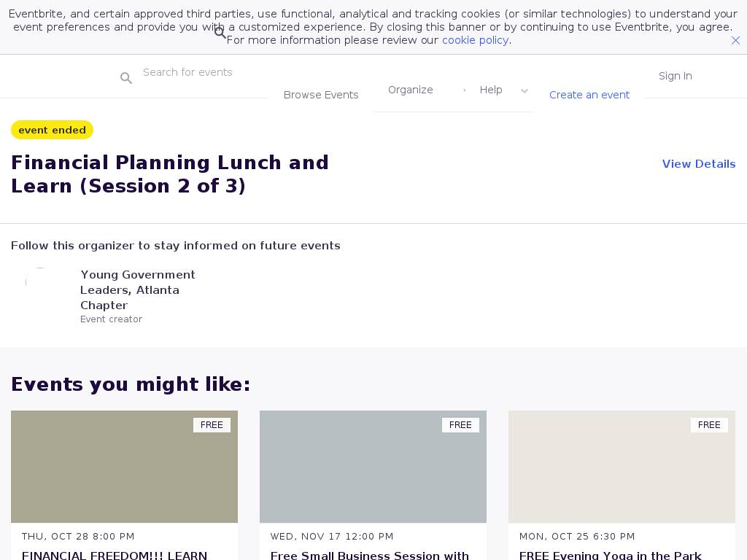Open View Details for the event

(x=698, y=164)
